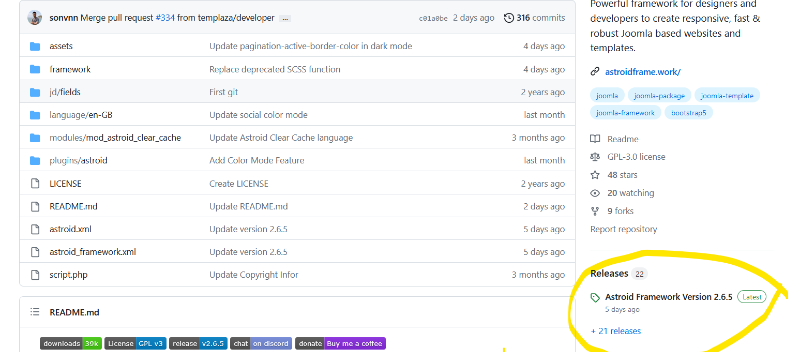Screen dimensions: 800x363
Task: Select the joomla-framework topic tag
Action: tap(626, 112)
